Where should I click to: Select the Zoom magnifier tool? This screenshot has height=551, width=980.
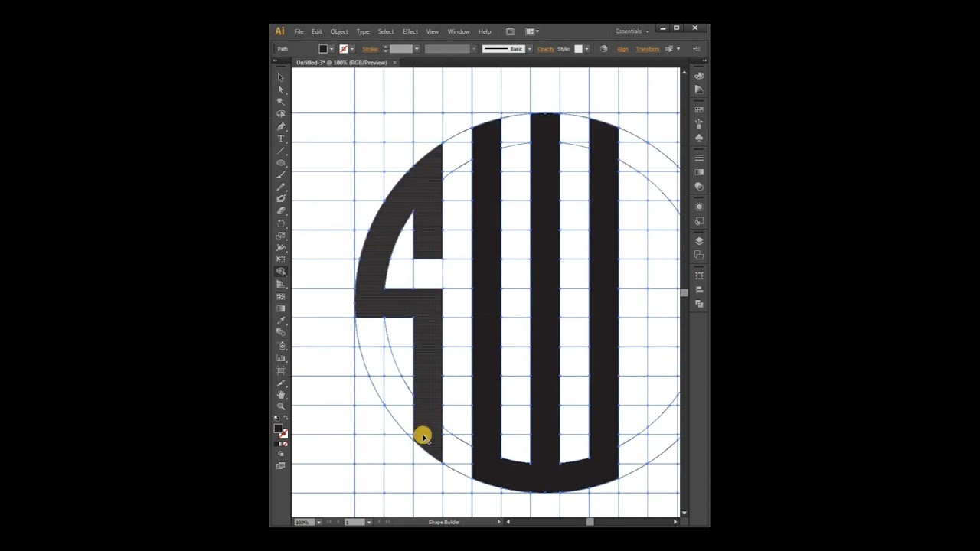point(281,406)
